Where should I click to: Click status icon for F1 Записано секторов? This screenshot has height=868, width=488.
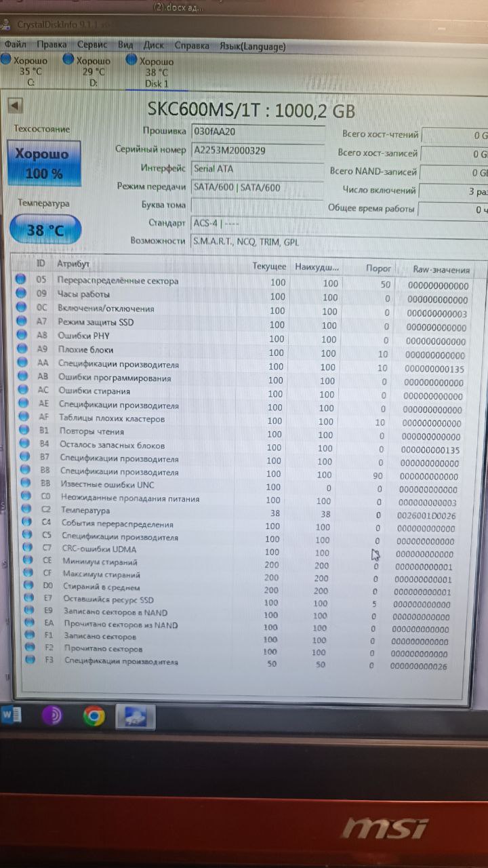(x=30, y=635)
